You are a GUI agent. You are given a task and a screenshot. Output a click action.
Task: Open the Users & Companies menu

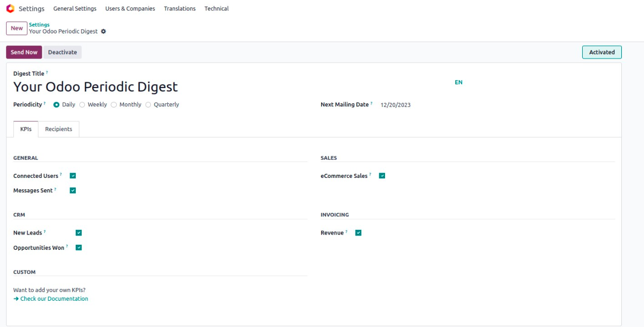coord(130,9)
